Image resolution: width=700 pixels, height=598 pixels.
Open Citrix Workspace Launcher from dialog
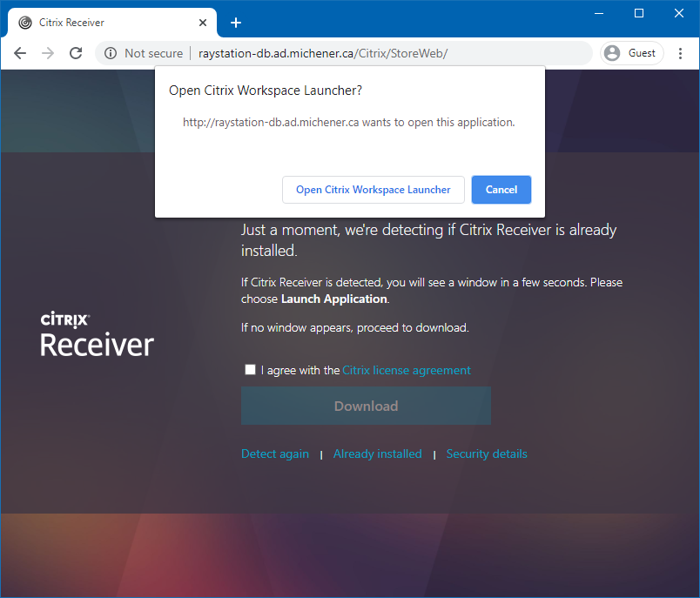(374, 190)
